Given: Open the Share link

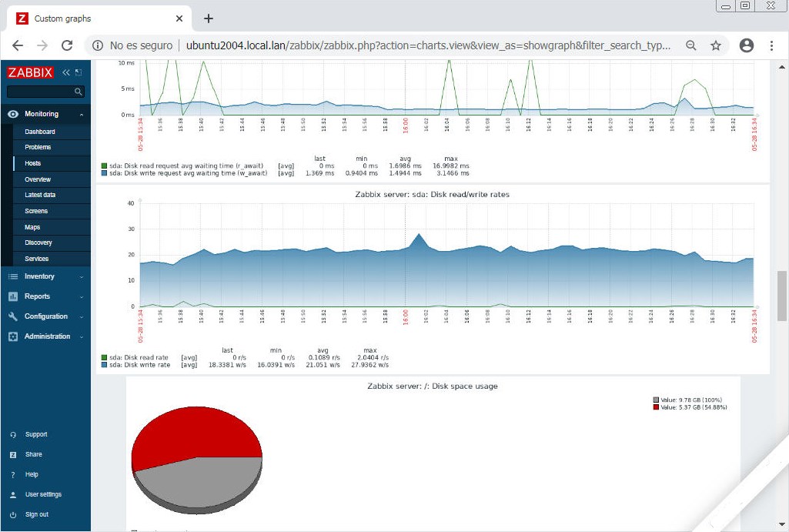Looking at the screenshot, I should pos(34,454).
